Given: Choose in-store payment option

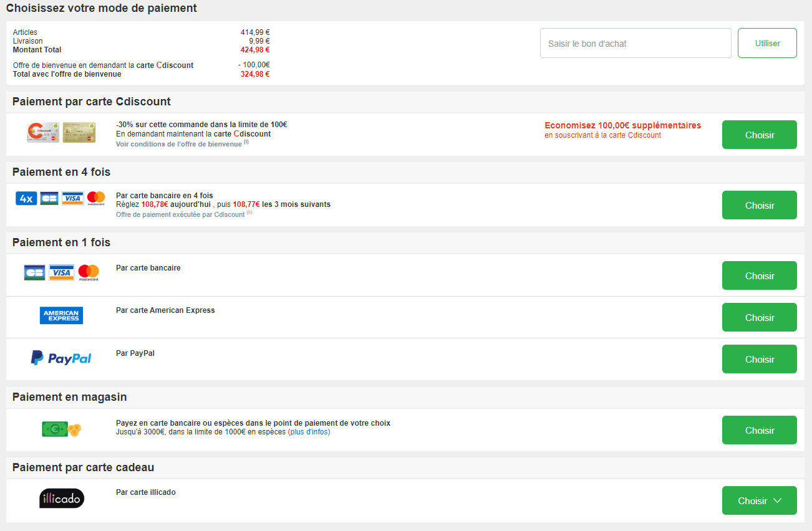Looking at the screenshot, I should click(x=759, y=430).
